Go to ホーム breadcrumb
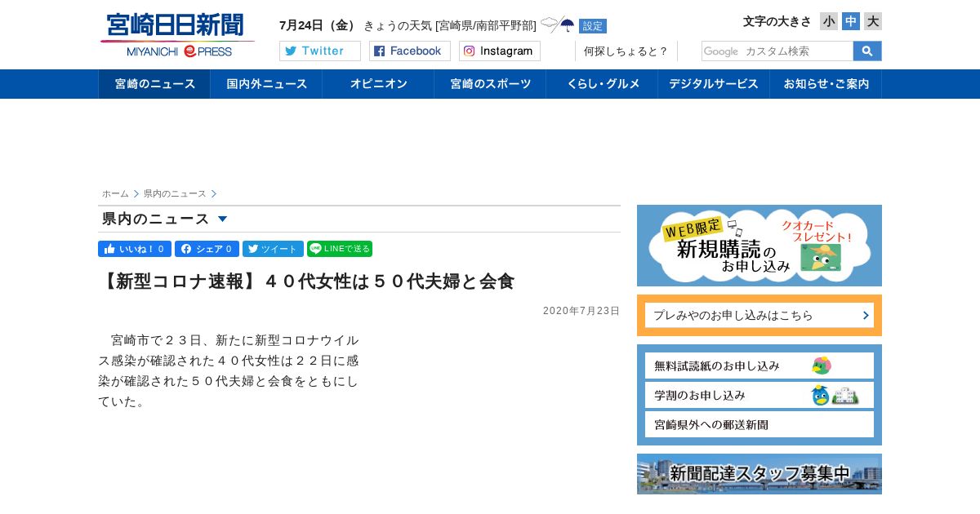 click(115, 194)
